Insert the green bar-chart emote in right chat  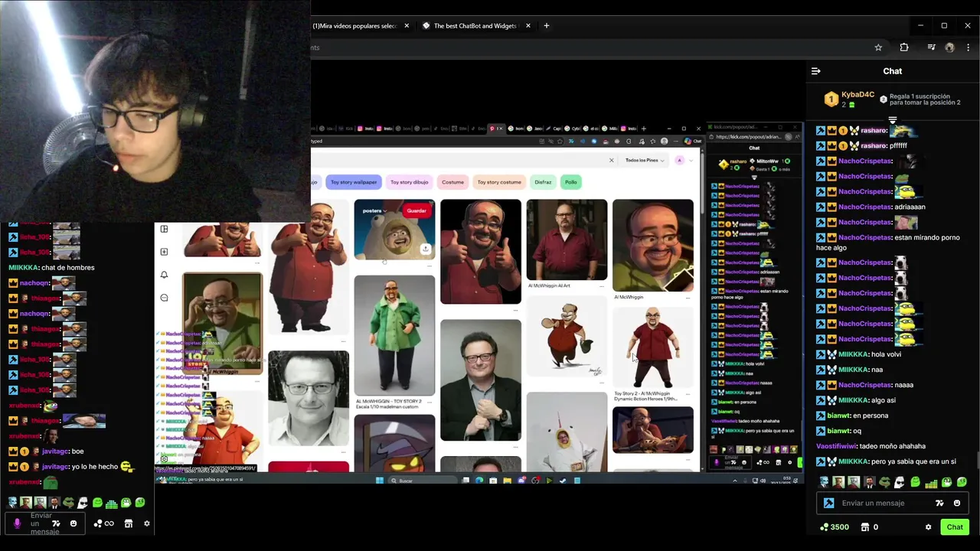(931, 483)
